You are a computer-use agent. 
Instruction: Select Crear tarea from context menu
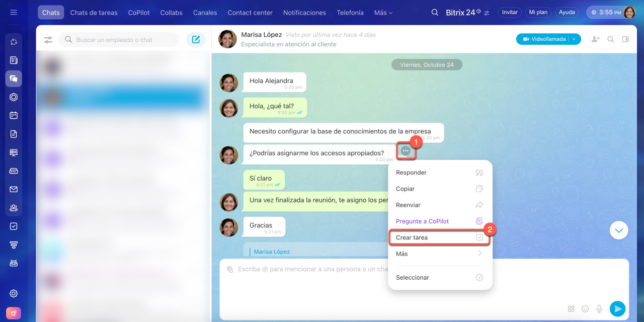(412, 237)
